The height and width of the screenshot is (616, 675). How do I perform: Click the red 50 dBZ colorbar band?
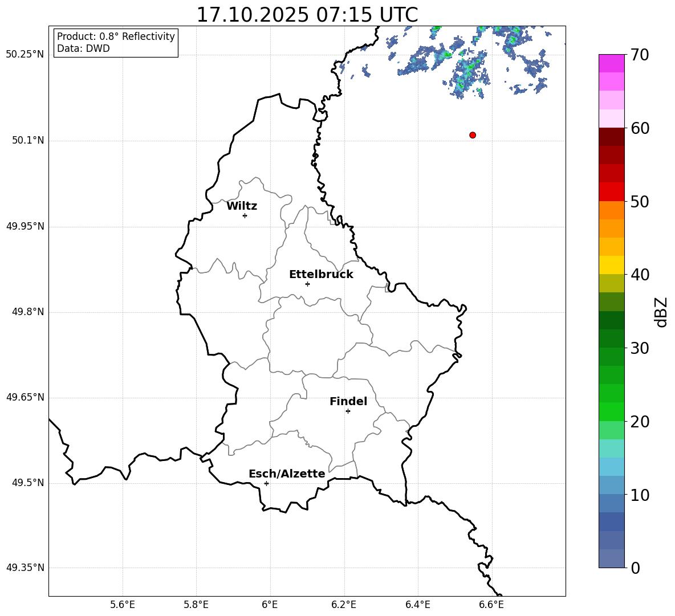click(x=611, y=192)
